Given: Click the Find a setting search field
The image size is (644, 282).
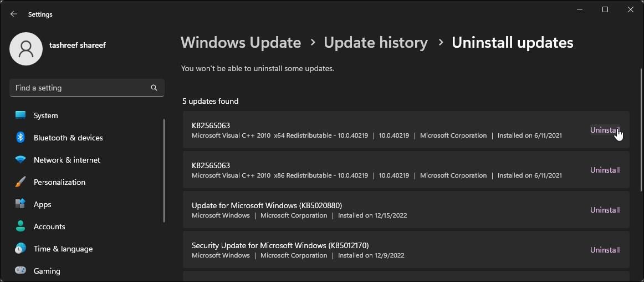Looking at the screenshot, I should pos(80,88).
